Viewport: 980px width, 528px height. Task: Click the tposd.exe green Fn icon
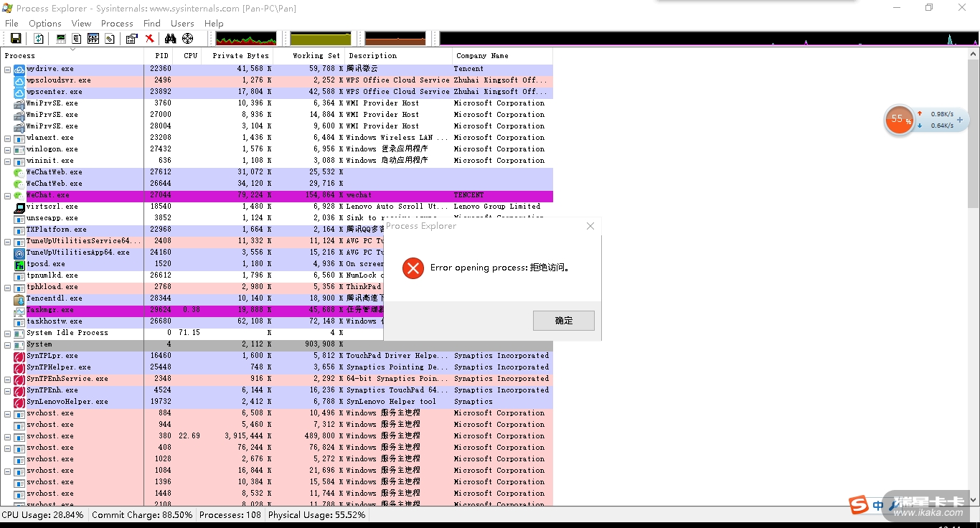coord(19,264)
